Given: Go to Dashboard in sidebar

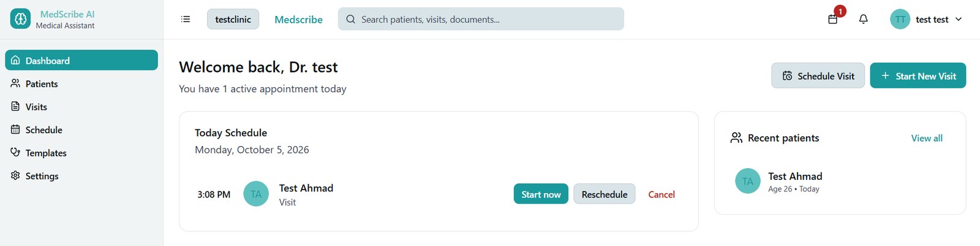Looking at the screenshot, I should (81, 60).
